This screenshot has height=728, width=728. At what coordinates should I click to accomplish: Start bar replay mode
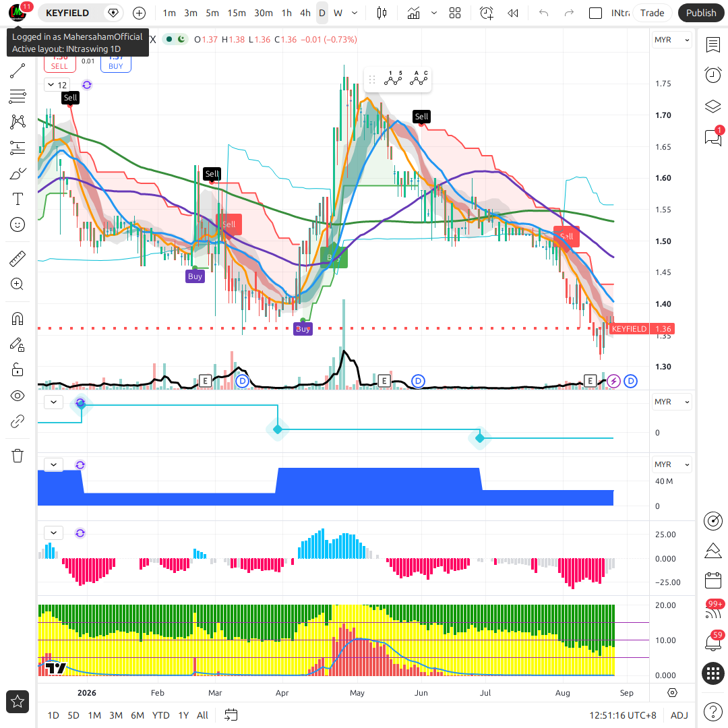click(x=512, y=13)
